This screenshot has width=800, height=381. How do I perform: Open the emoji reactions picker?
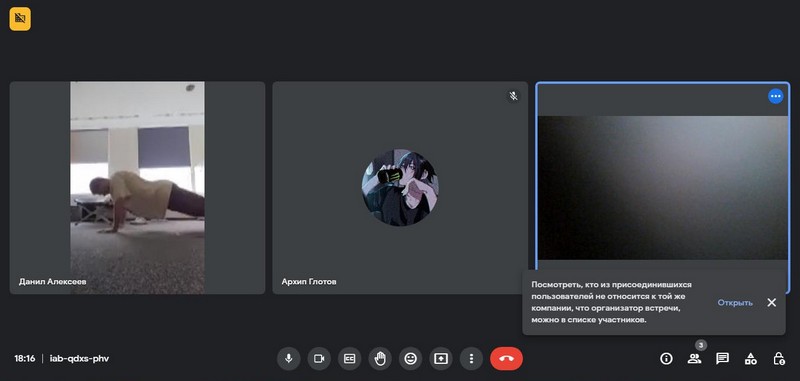(410, 359)
